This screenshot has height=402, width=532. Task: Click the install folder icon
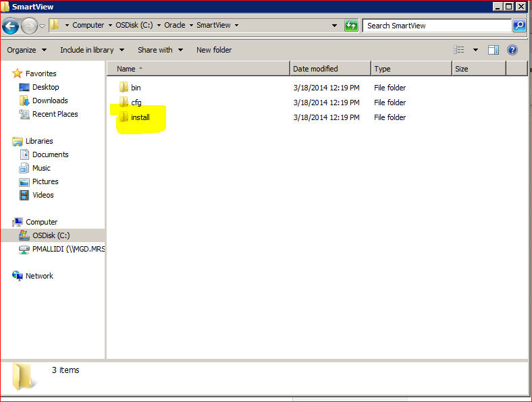[x=124, y=117]
